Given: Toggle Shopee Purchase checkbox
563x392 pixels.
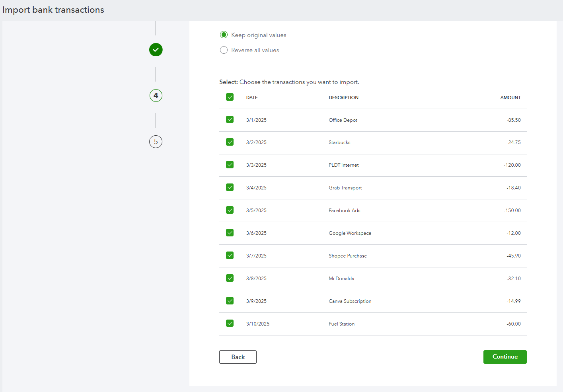Looking at the screenshot, I should click(230, 255).
